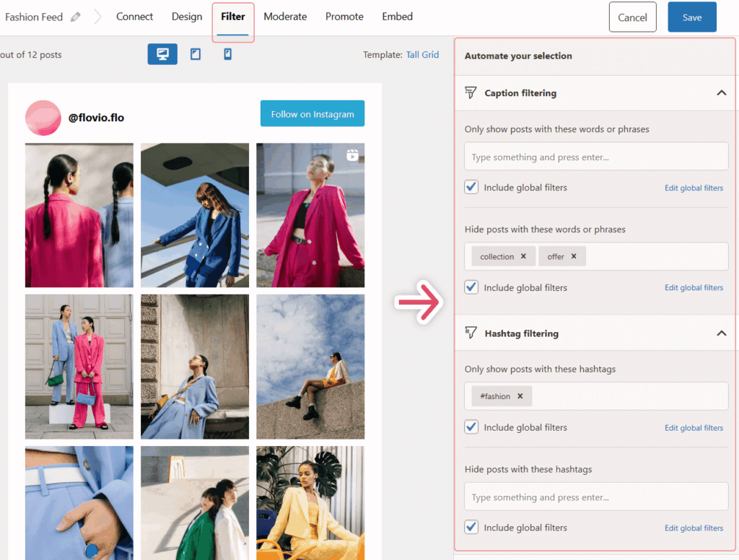Toggle global filters for show-hashtags

pyautogui.click(x=471, y=427)
